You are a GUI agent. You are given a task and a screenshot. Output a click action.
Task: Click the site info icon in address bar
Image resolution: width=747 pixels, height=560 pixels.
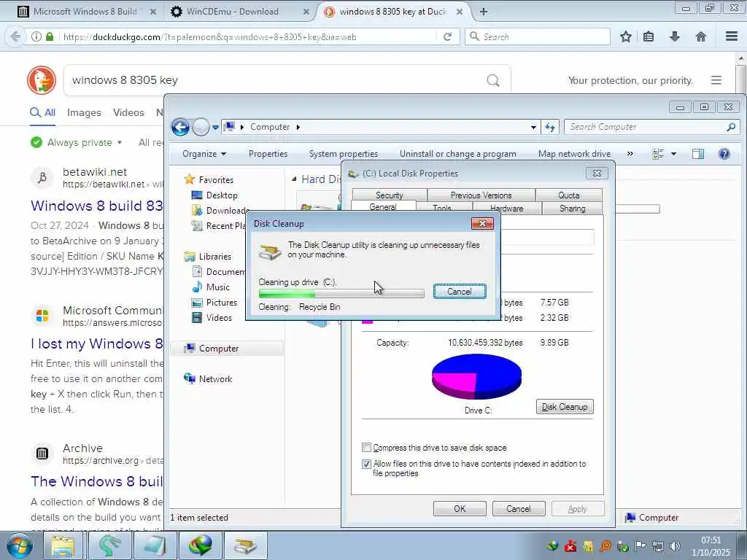coord(36,36)
